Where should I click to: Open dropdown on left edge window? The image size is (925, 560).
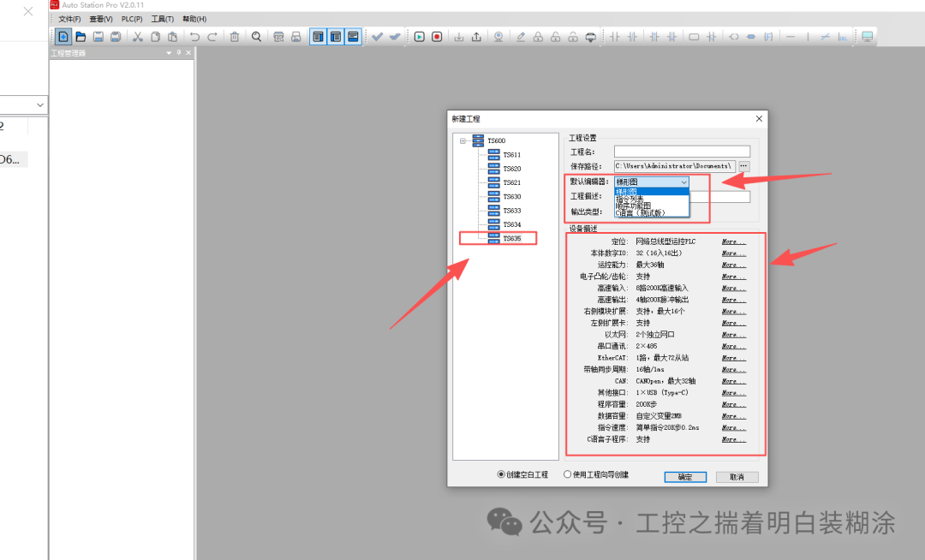tap(39, 105)
